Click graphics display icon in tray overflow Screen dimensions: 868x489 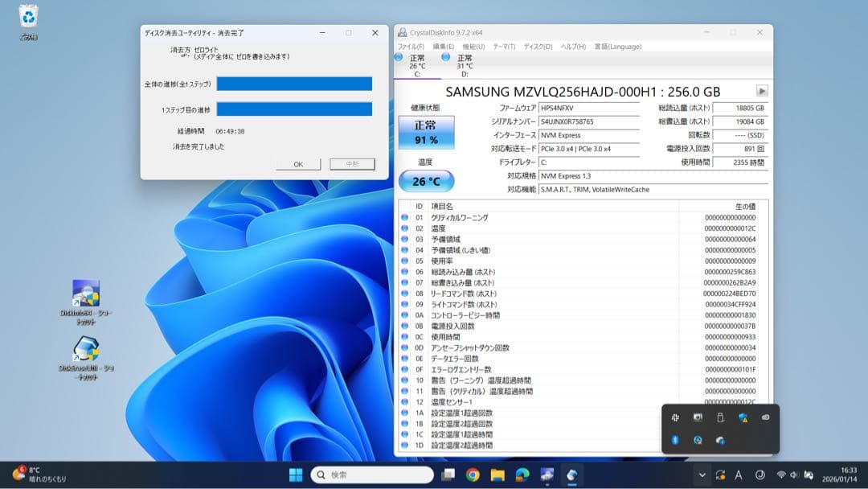tap(698, 417)
